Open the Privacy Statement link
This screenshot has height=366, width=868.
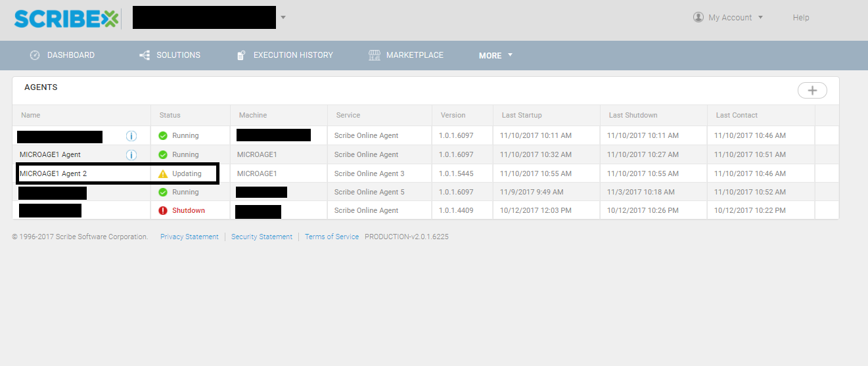(189, 237)
